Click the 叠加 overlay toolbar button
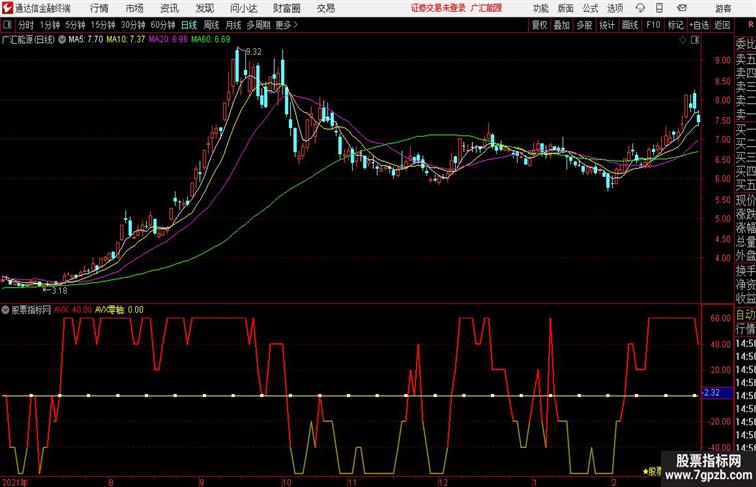This screenshot has width=756, height=487. point(562,25)
